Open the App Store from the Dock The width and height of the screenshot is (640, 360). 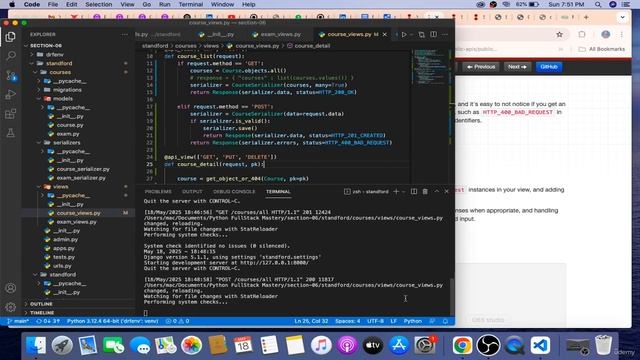click(399, 345)
